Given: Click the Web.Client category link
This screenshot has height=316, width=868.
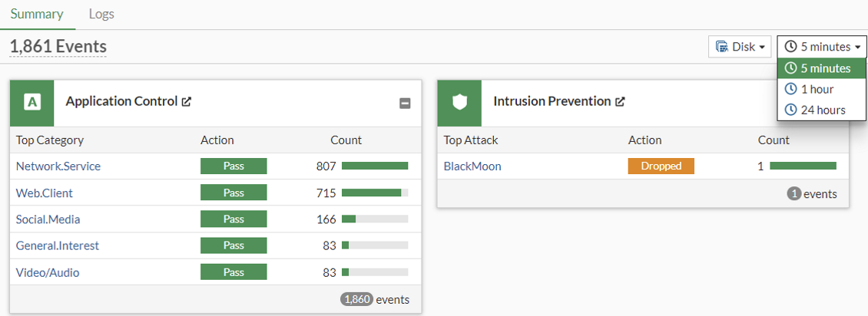Looking at the screenshot, I should click(x=45, y=193).
